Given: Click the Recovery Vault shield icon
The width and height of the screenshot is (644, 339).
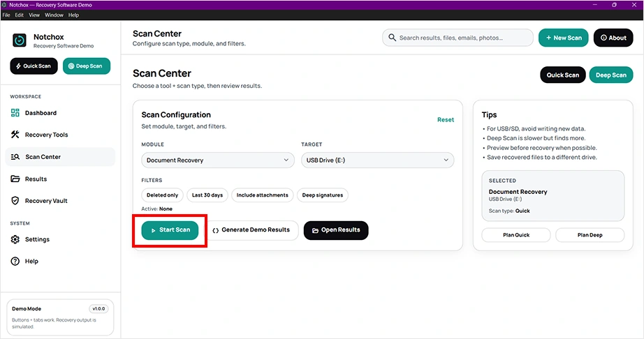Looking at the screenshot, I should point(15,201).
